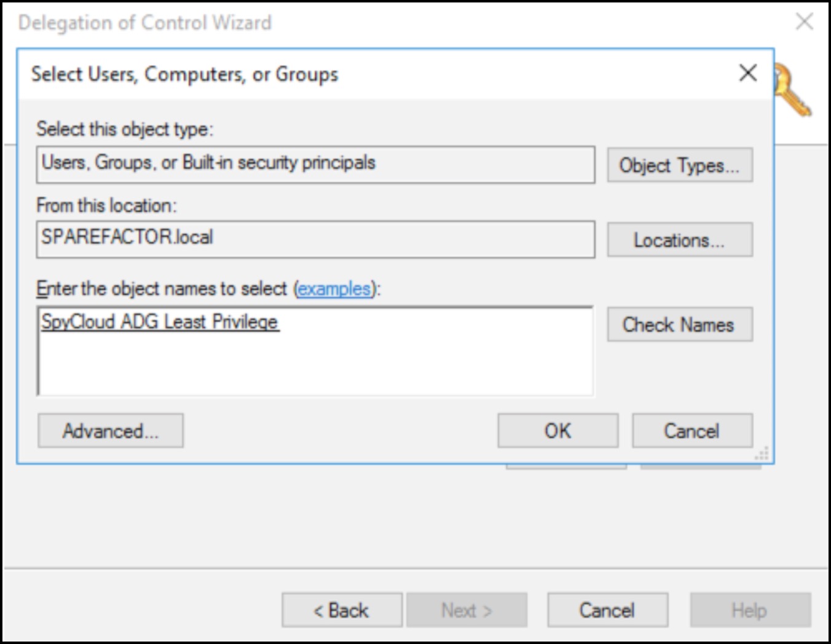Grab the dialog resize grip corner

(763, 454)
